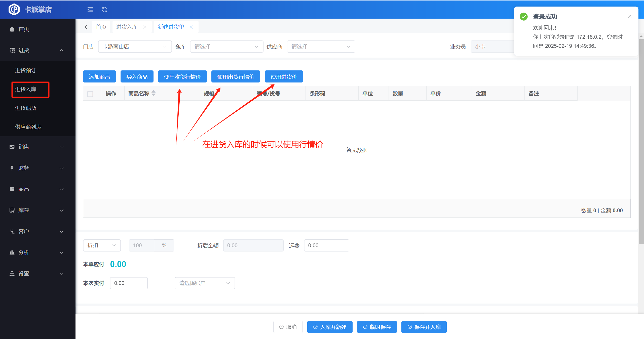
Task: Click the 添加商品 button
Action: point(99,77)
